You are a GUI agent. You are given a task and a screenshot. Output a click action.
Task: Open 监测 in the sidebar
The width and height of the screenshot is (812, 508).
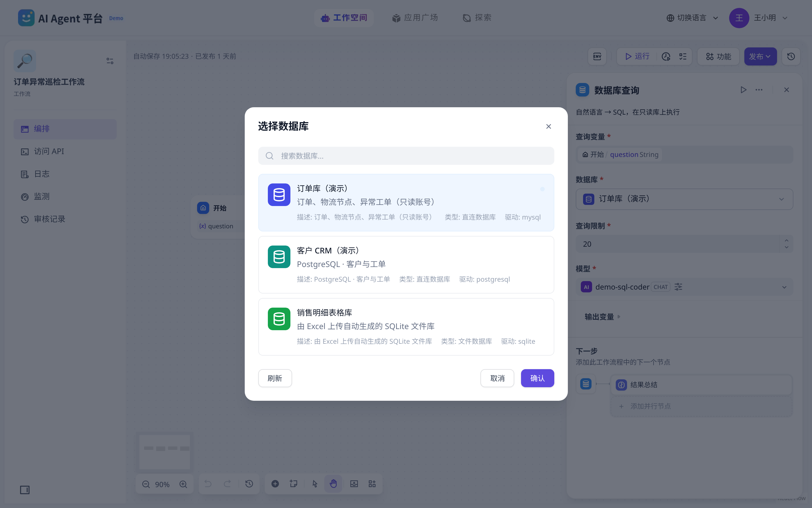[x=65, y=196]
